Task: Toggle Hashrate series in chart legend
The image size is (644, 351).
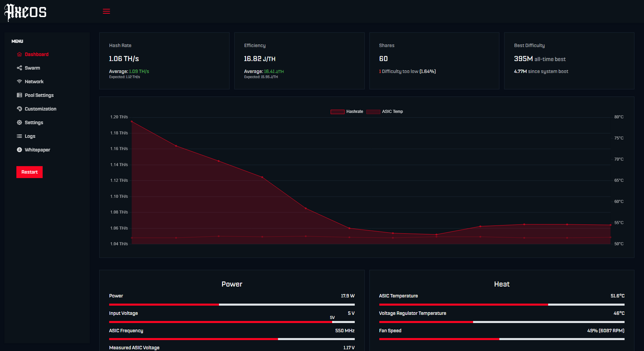Action: [347, 112]
